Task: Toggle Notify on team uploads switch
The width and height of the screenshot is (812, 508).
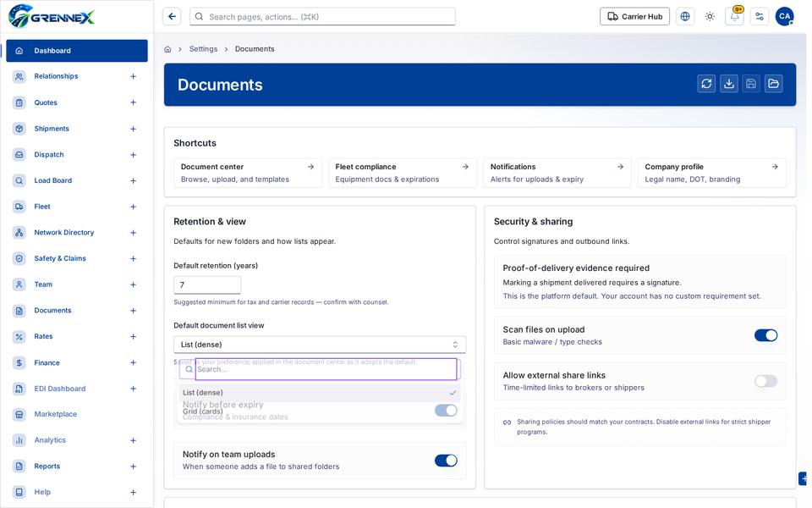Action: tap(446, 461)
